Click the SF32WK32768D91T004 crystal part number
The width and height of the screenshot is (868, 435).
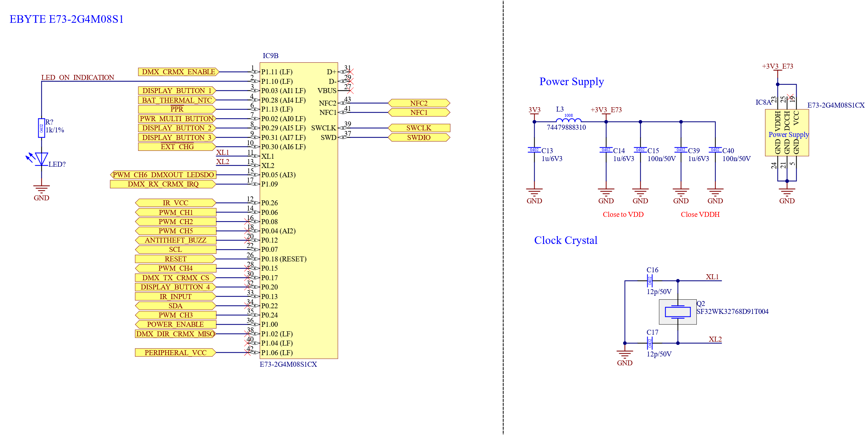click(x=732, y=312)
